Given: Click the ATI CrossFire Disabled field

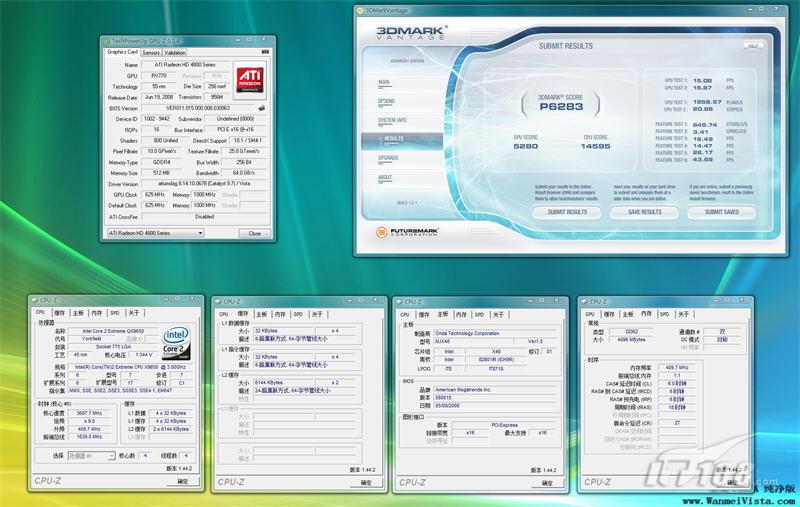Looking at the screenshot, I should 204,217.
